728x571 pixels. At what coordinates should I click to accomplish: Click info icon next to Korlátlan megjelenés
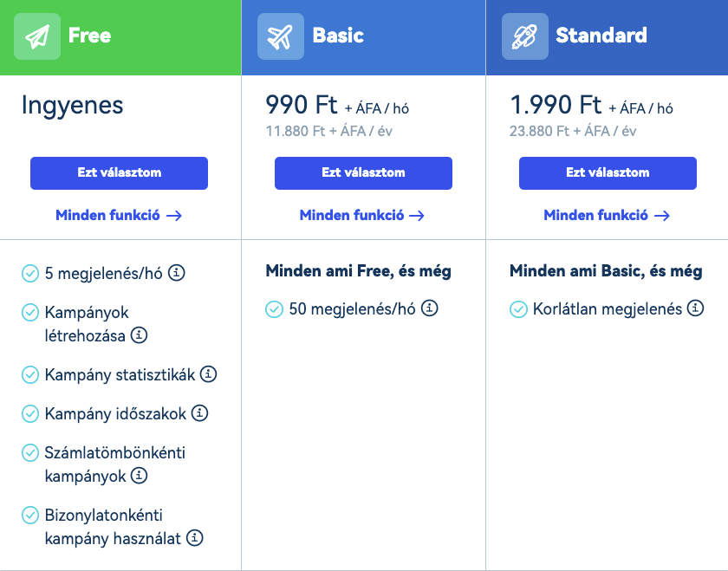click(x=695, y=308)
